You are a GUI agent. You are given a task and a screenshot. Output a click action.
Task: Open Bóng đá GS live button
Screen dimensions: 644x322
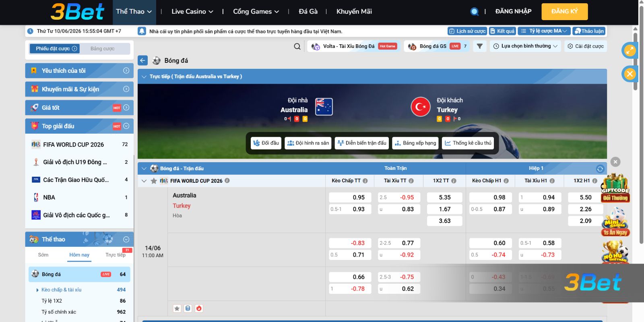tap(437, 46)
